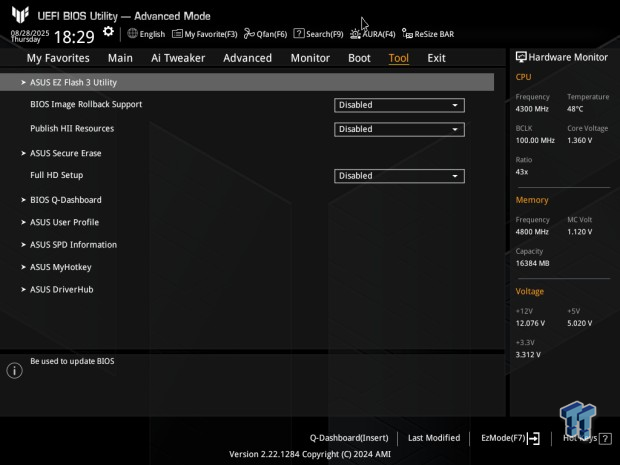Open Hot Keys help question mark
Image resolution: width=620 pixels, height=465 pixels.
tap(605, 439)
